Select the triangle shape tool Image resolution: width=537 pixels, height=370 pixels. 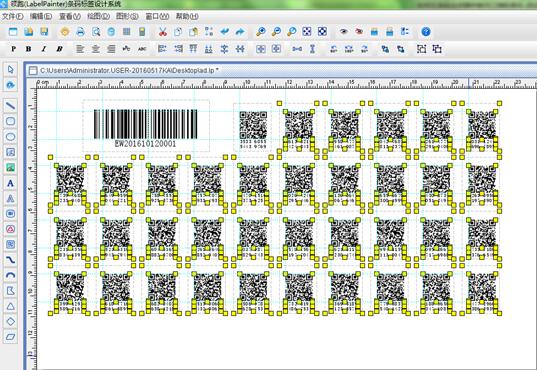pos(11,306)
